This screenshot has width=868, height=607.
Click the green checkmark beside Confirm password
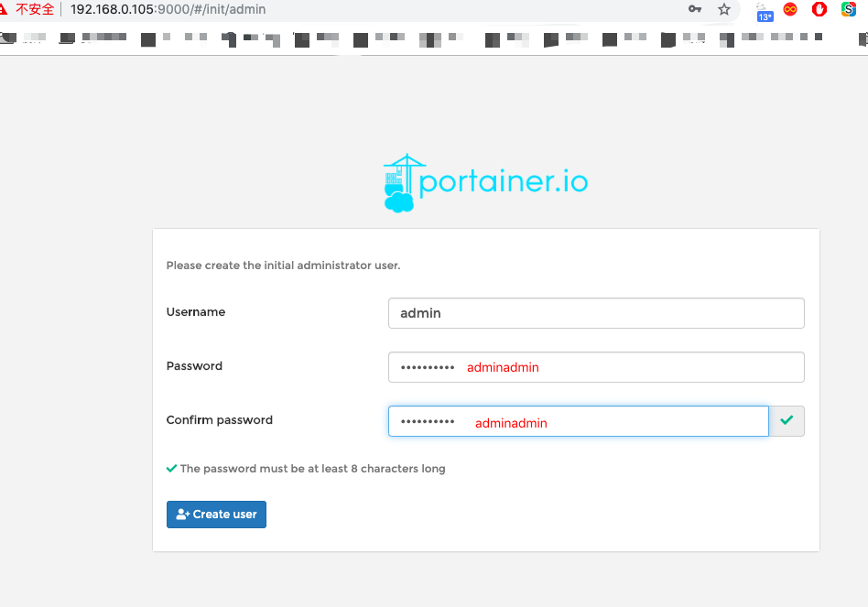tap(786, 421)
